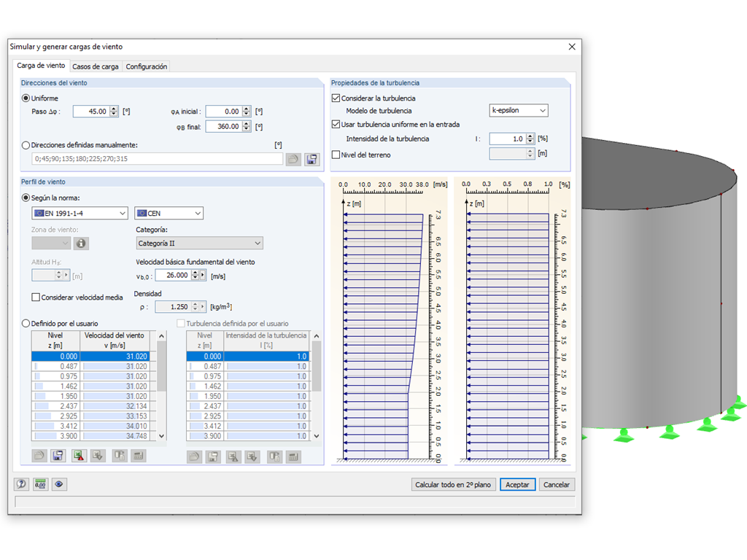Save the manually defined wind directions list
This screenshot has width=747, height=560.
coord(311,159)
